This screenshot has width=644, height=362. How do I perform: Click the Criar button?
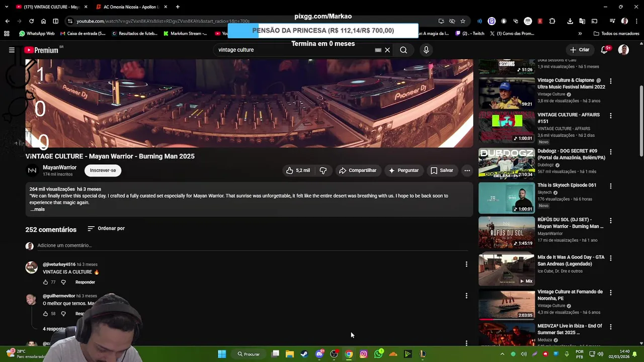point(579,50)
